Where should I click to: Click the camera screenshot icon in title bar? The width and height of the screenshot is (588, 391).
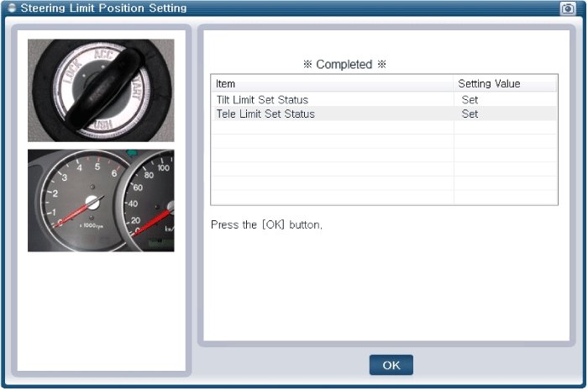click(x=568, y=8)
